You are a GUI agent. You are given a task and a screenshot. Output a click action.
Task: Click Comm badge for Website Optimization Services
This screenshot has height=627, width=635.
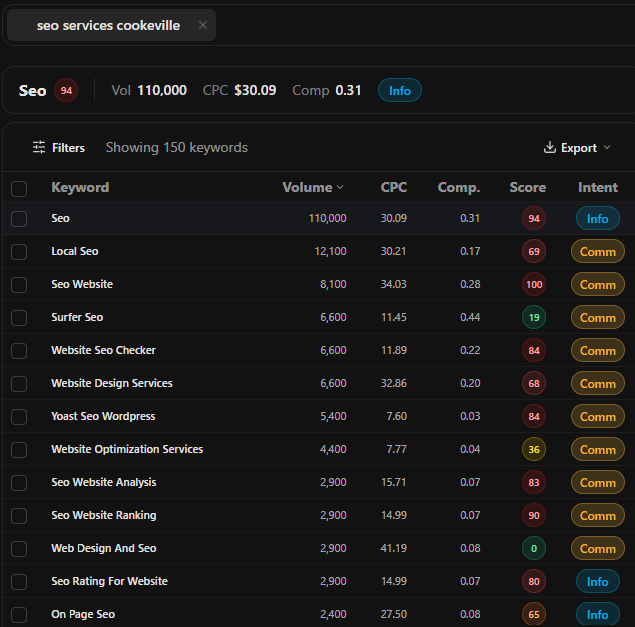(x=598, y=450)
